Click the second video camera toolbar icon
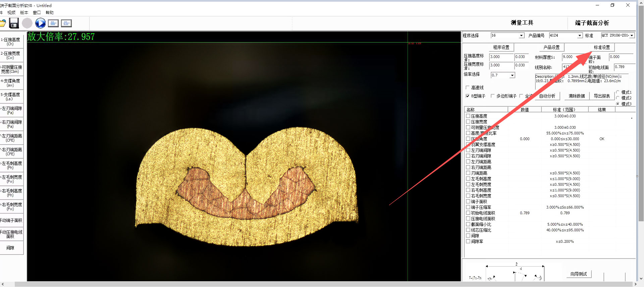The height and width of the screenshot is (287, 644). [x=66, y=23]
